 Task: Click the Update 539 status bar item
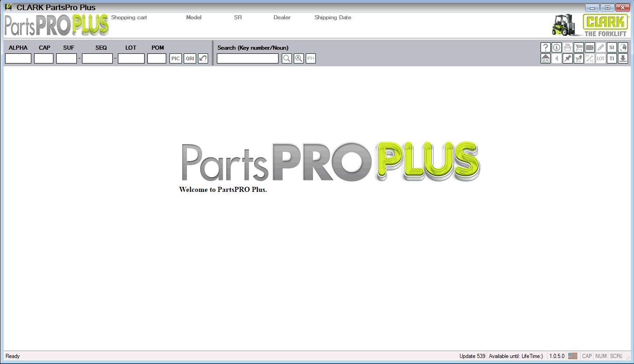point(472,356)
